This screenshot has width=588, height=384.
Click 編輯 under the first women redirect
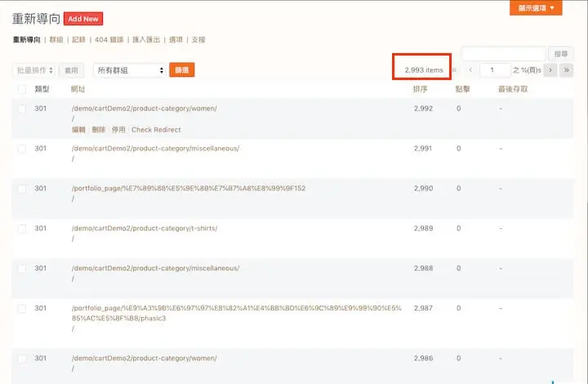pyautogui.click(x=78, y=130)
